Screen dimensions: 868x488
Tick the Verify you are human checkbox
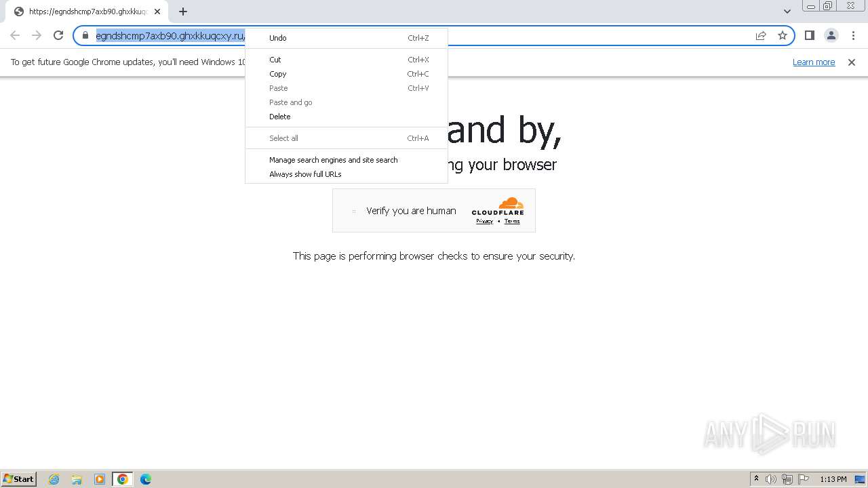point(354,211)
